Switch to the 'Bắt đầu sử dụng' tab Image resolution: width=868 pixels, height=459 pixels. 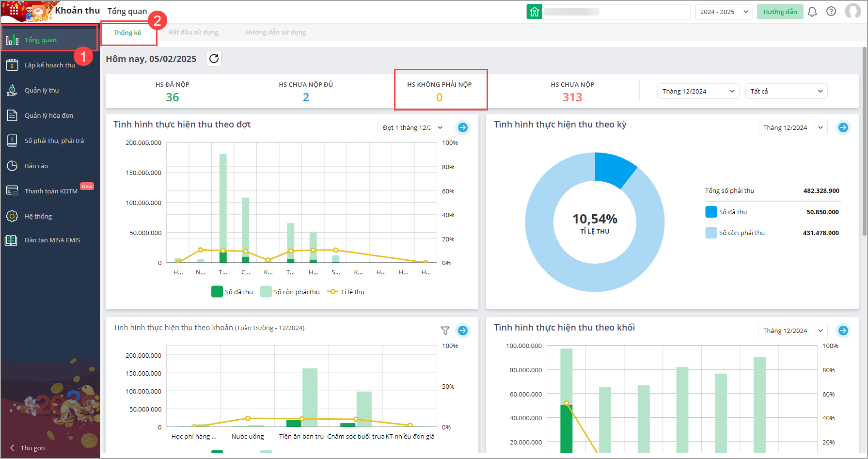pyautogui.click(x=193, y=32)
